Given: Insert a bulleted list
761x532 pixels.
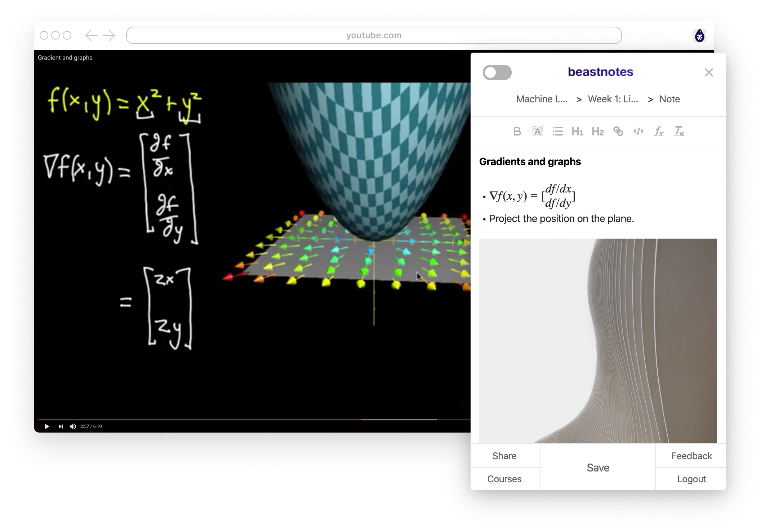Looking at the screenshot, I should click(557, 132).
